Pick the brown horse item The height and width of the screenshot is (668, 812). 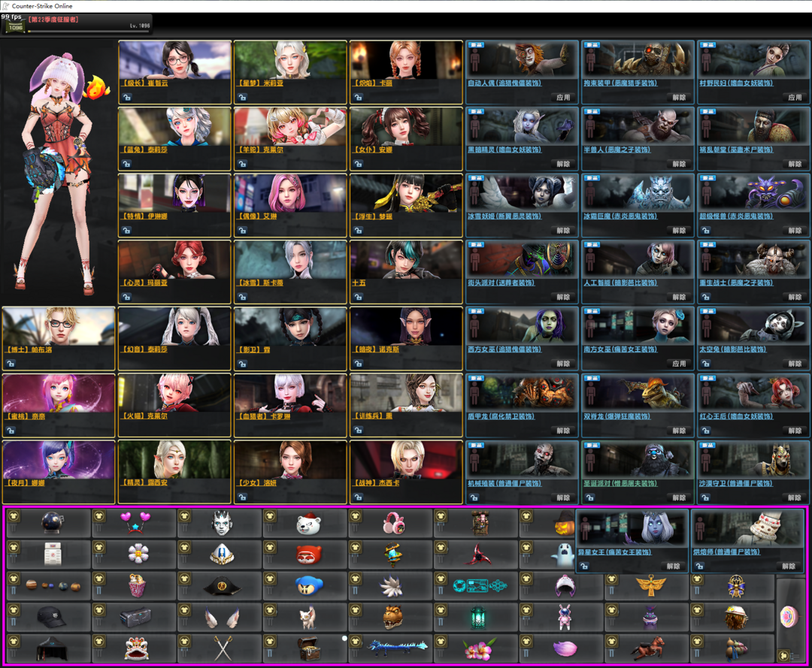tap(650, 648)
